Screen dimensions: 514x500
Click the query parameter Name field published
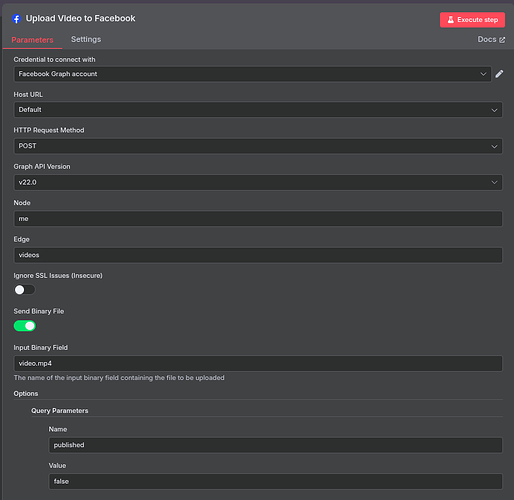276,445
